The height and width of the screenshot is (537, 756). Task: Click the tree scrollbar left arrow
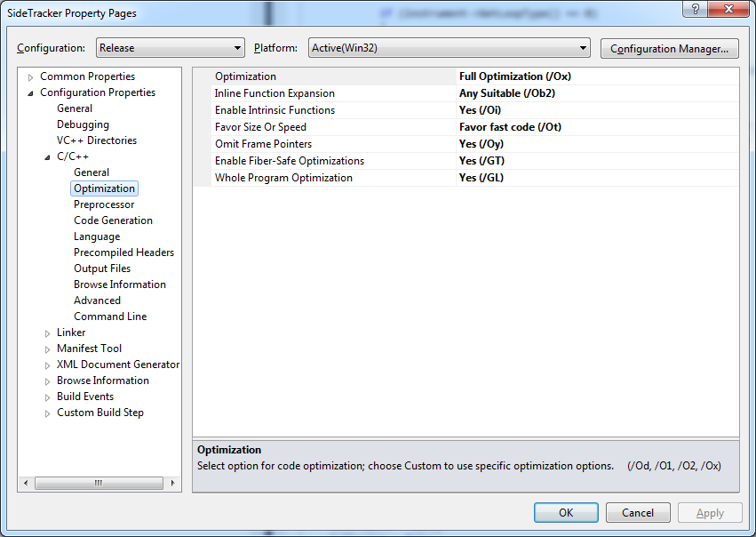click(x=26, y=483)
